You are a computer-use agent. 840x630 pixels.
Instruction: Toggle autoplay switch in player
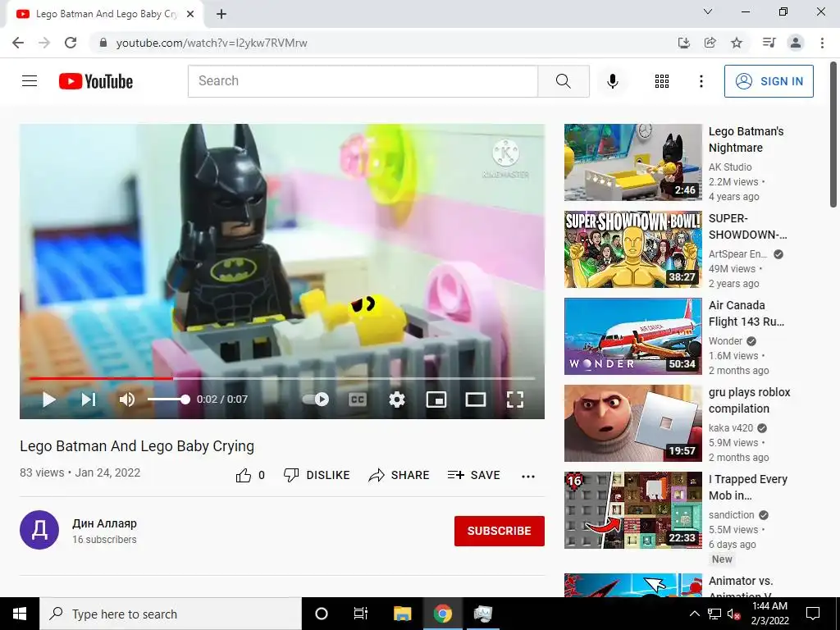click(316, 399)
